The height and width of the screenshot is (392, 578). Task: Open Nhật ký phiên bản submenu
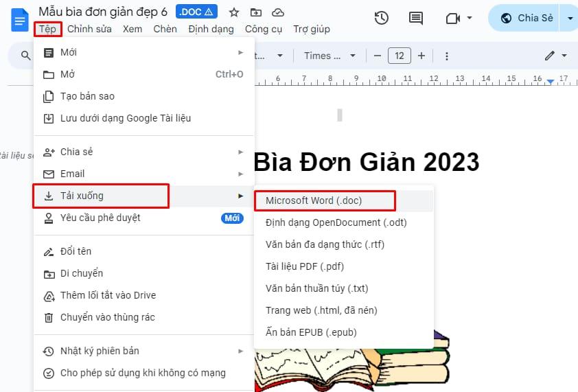point(143,351)
